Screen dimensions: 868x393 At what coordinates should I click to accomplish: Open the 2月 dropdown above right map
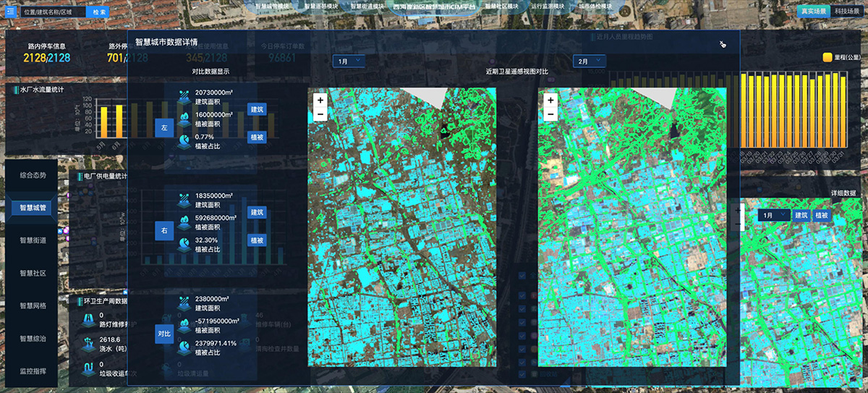(587, 62)
